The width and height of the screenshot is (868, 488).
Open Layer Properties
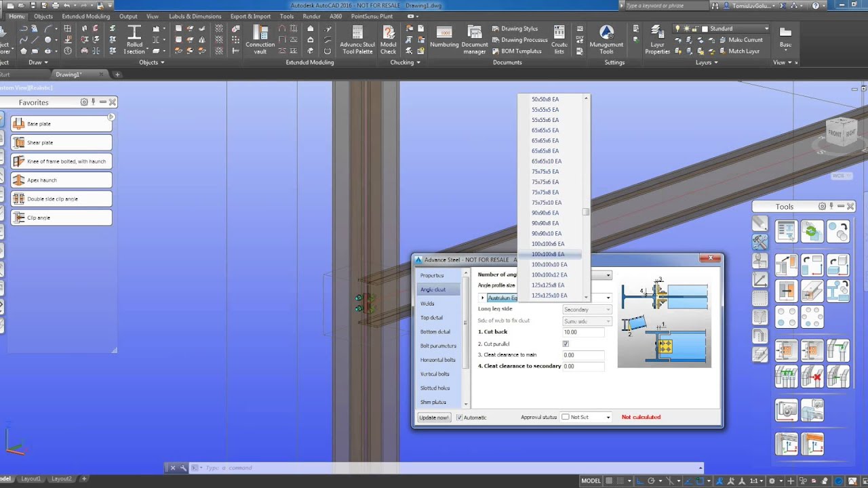[x=657, y=39]
